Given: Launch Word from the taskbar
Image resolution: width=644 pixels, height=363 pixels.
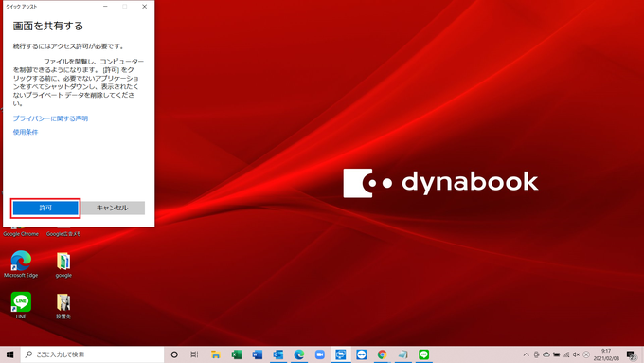Looking at the screenshot, I should 258,354.
